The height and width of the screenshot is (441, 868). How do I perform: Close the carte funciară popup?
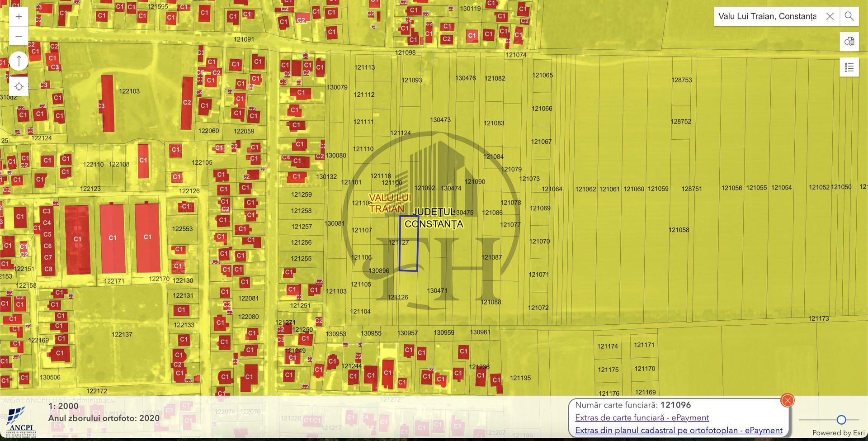pos(787,400)
